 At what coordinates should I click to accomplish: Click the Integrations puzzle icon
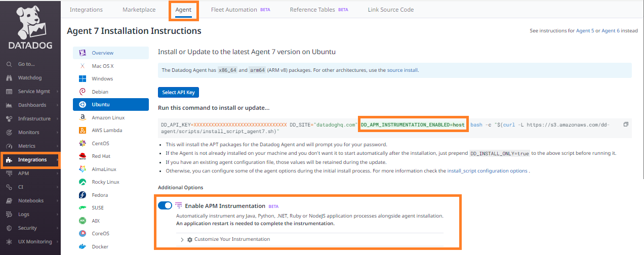(9, 160)
